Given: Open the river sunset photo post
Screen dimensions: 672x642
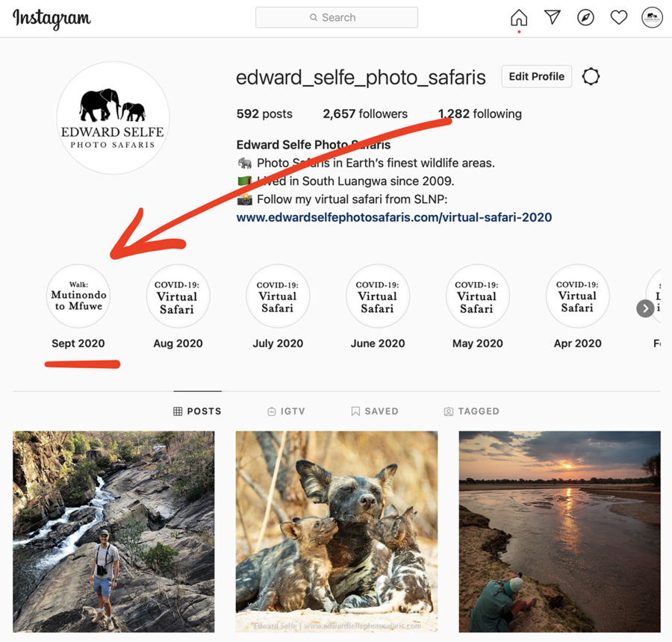Looking at the screenshot, I should (x=559, y=532).
